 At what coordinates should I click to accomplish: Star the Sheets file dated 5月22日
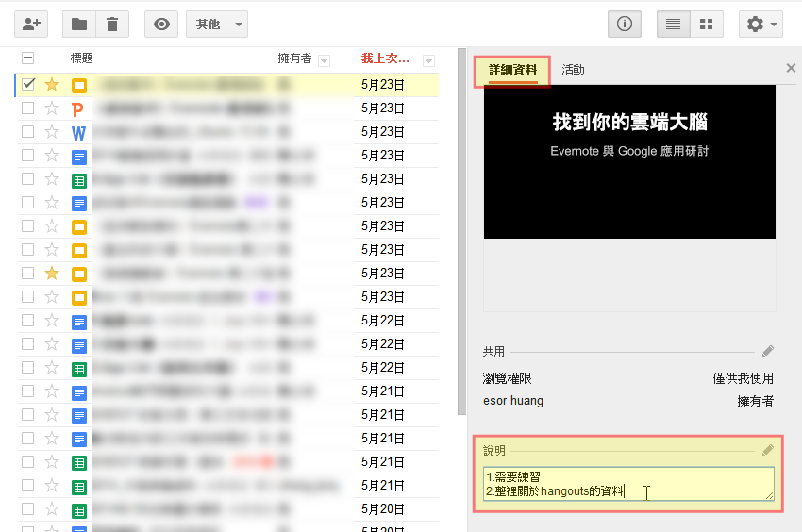pos(52,367)
